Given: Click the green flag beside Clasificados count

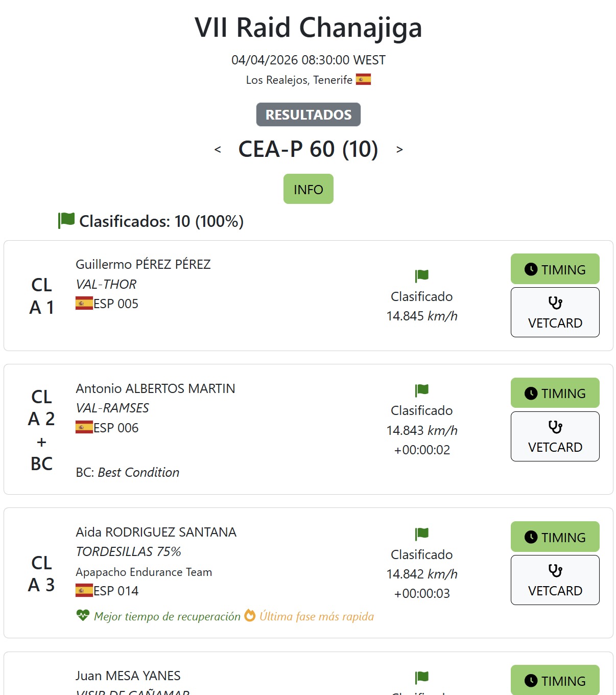Looking at the screenshot, I should 66,221.
